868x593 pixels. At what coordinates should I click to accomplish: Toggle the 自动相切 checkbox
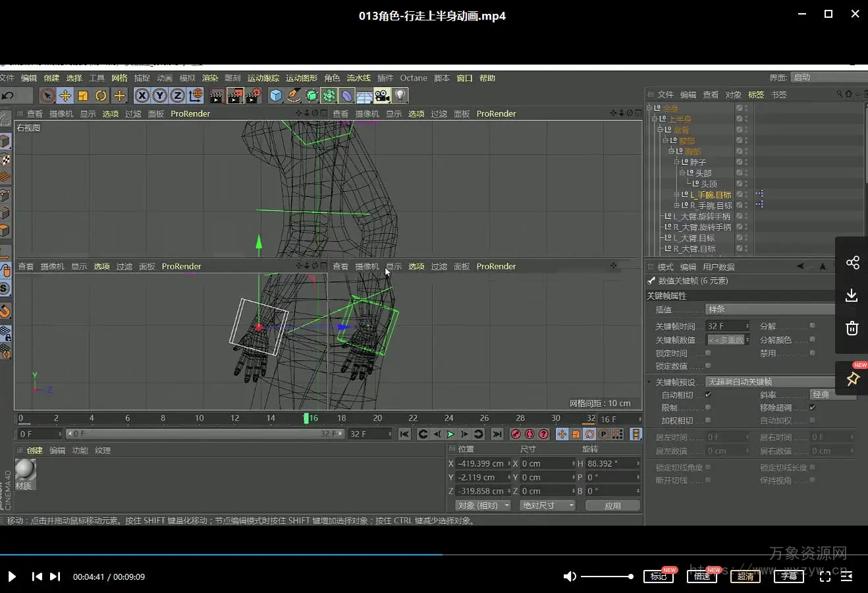tap(708, 395)
